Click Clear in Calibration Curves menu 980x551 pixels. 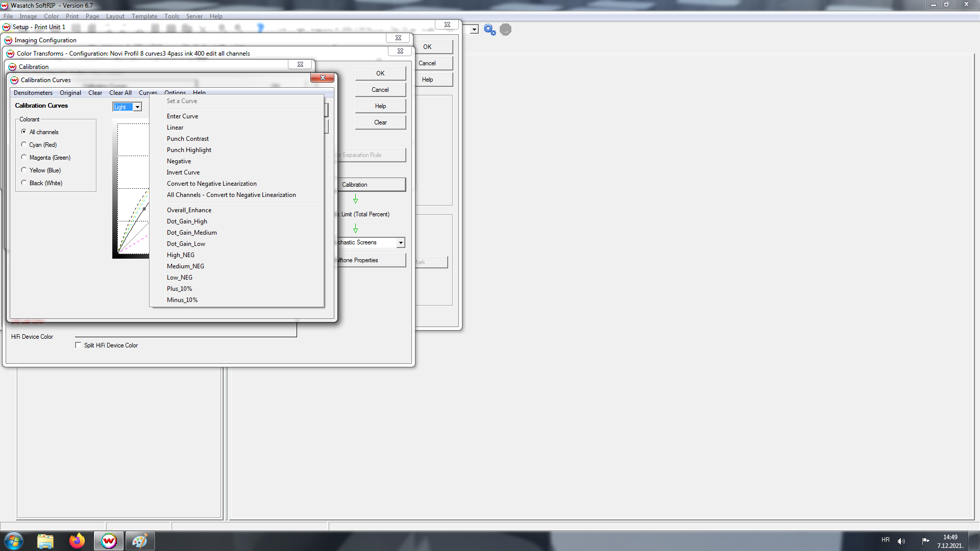[x=95, y=93]
